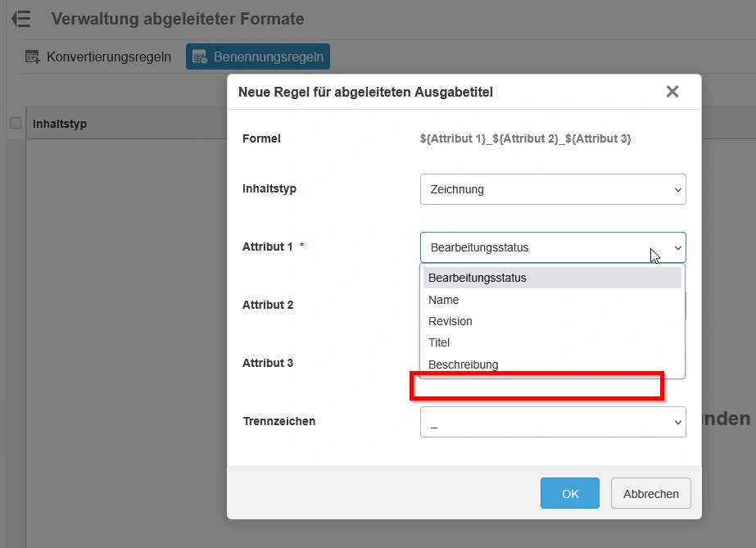Collapse the sidebar navigation icon

21,19
